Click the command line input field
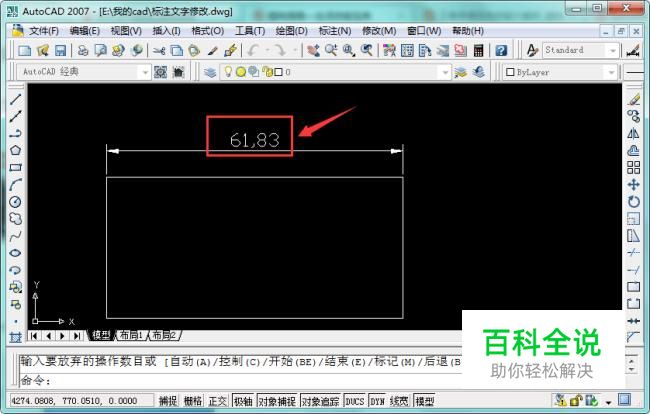 point(240,380)
